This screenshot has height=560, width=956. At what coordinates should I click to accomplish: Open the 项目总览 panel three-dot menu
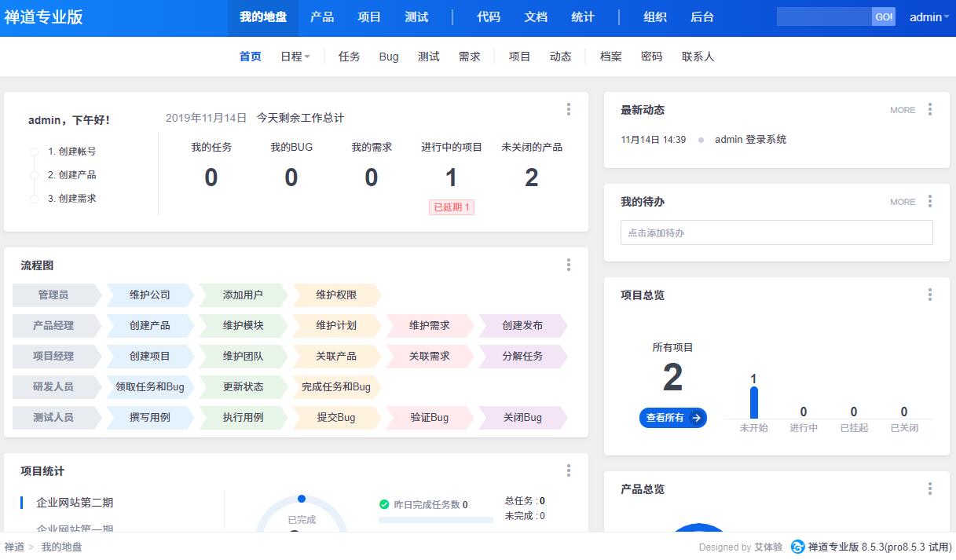[930, 295]
